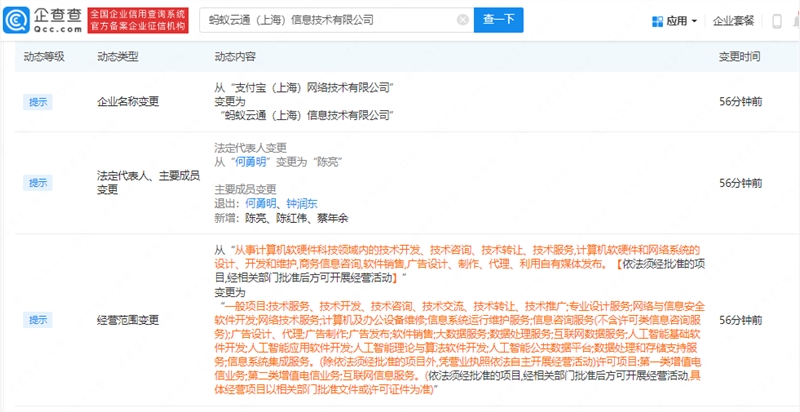This screenshot has height=412, width=800.
Task: Click 56分钟前 in 经营范围变更 row
Action: (741, 320)
